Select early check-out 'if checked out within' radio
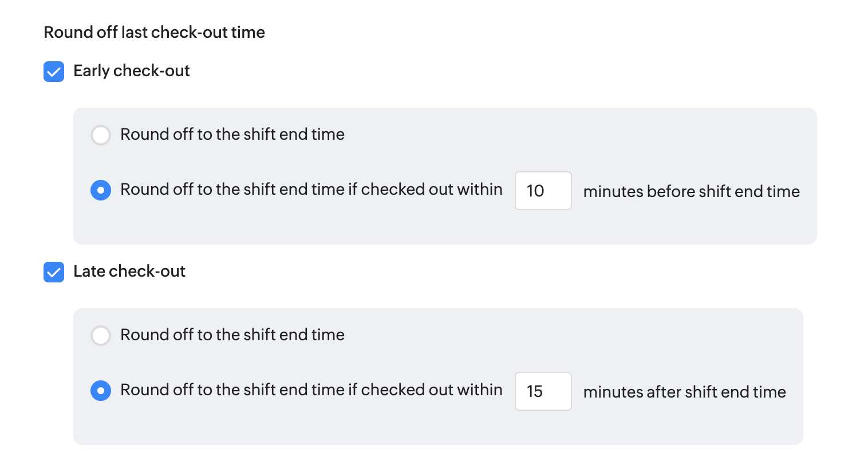This screenshot has height=464, width=868. tap(101, 190)
